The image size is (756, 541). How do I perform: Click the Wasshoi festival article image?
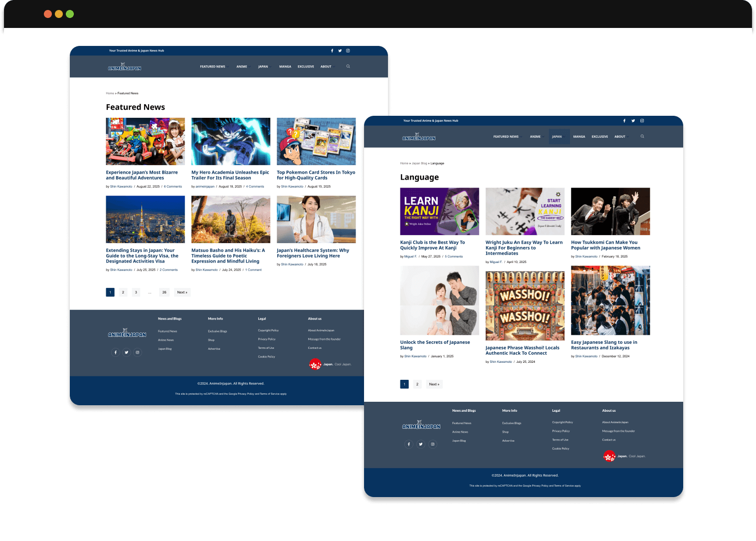point(525,305)
